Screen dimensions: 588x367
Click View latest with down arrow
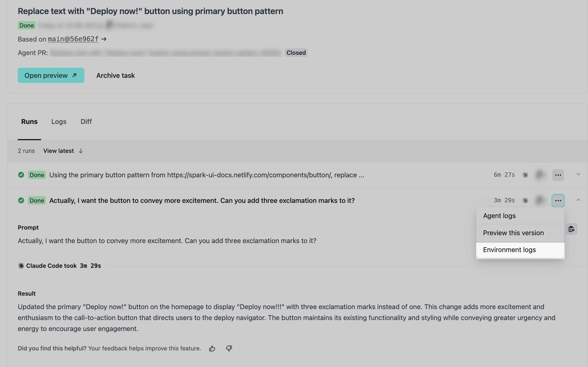63,151
